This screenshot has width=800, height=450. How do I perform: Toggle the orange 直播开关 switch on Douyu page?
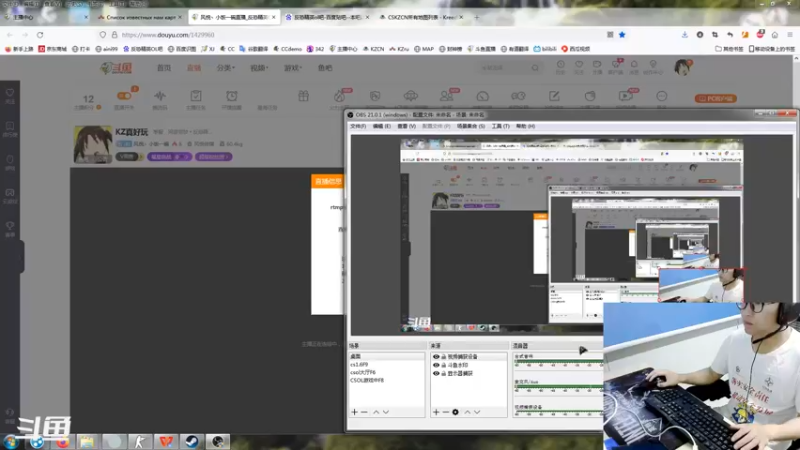124,95
